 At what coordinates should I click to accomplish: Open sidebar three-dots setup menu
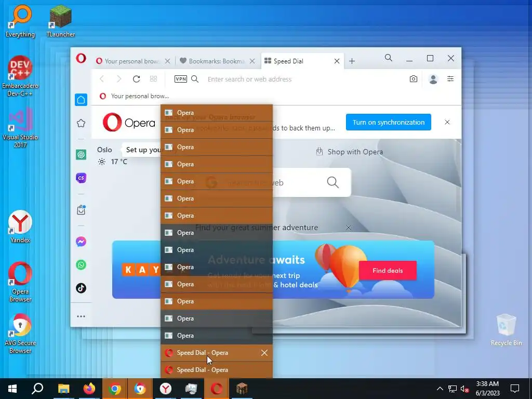pyautogui.click(x=81, y=316)
